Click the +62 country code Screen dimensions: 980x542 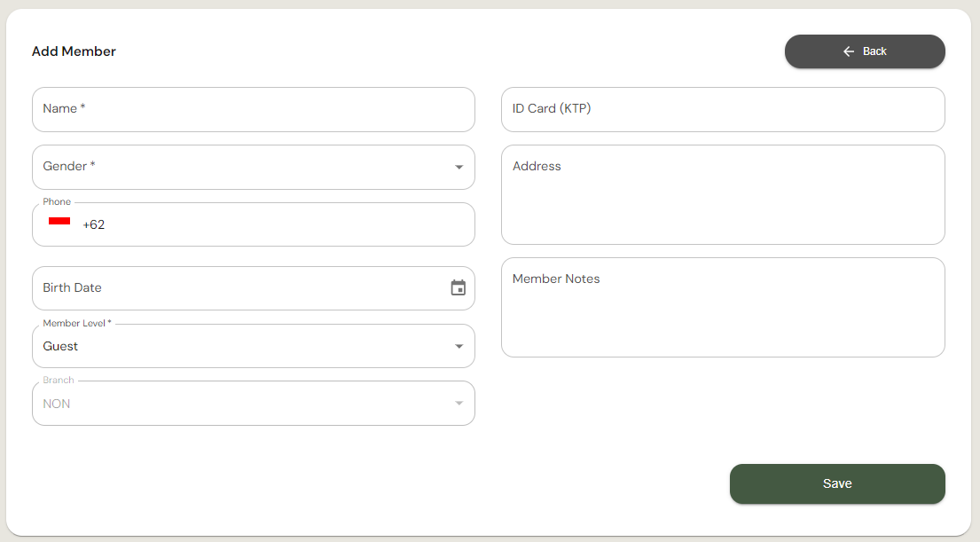pos(93,225)
